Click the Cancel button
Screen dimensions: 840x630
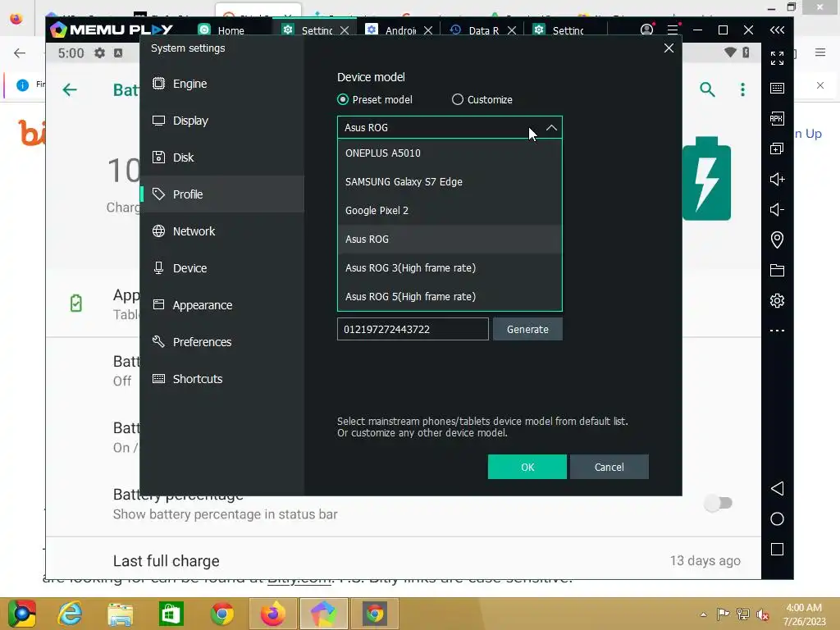[x=609, y=467]
